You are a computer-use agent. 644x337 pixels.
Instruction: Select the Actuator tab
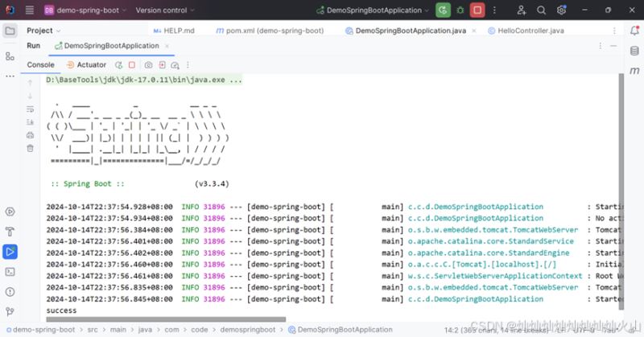86,65
